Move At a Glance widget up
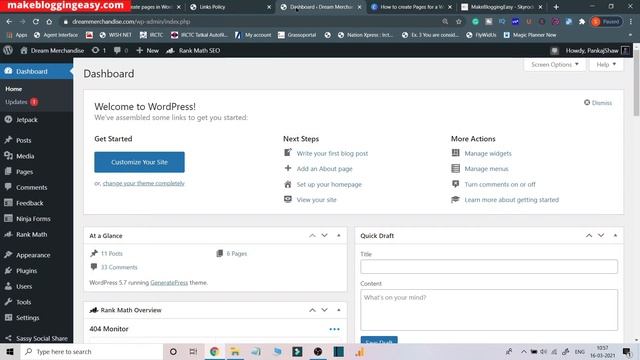This screenshot has width=640, height=360. 312,236
